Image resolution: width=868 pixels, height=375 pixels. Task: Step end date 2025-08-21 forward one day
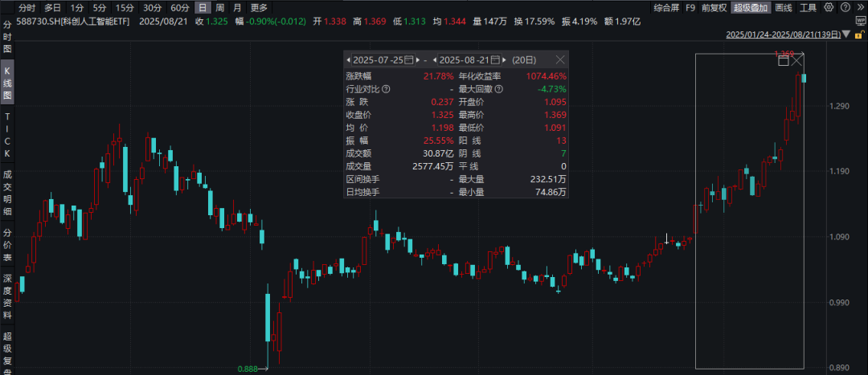(x=505, y=60)
